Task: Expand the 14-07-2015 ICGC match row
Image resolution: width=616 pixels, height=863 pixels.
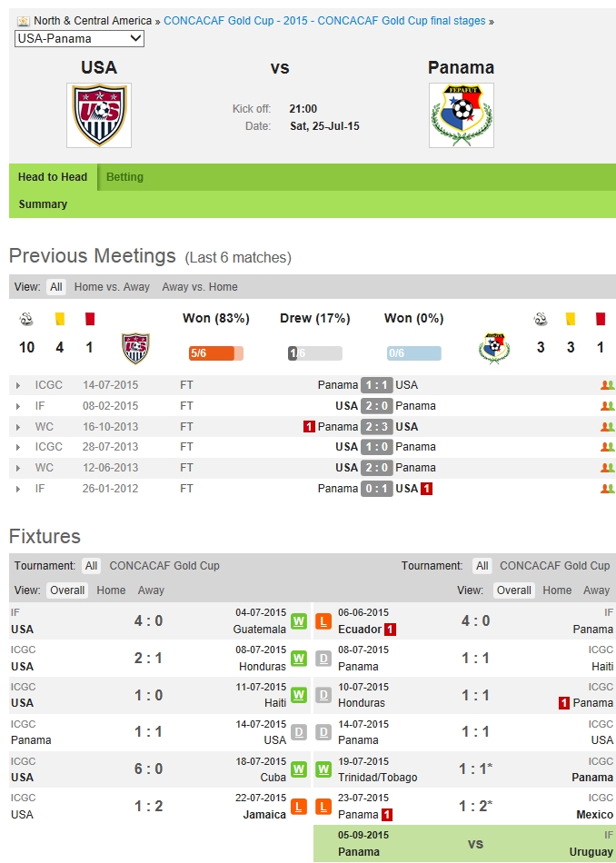Action: click(x=18, y=385)
